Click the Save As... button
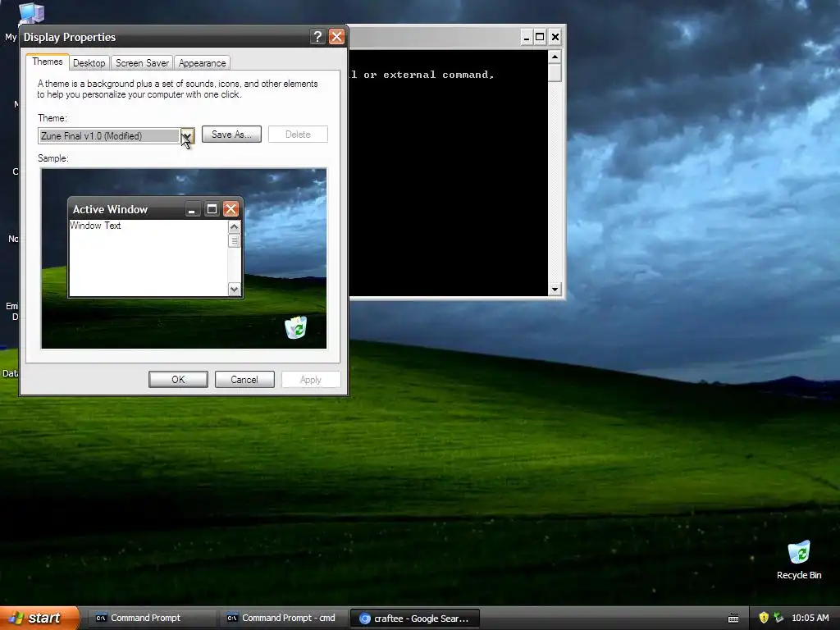The height and width of the screenshot is (630, 840). point(231,135)
